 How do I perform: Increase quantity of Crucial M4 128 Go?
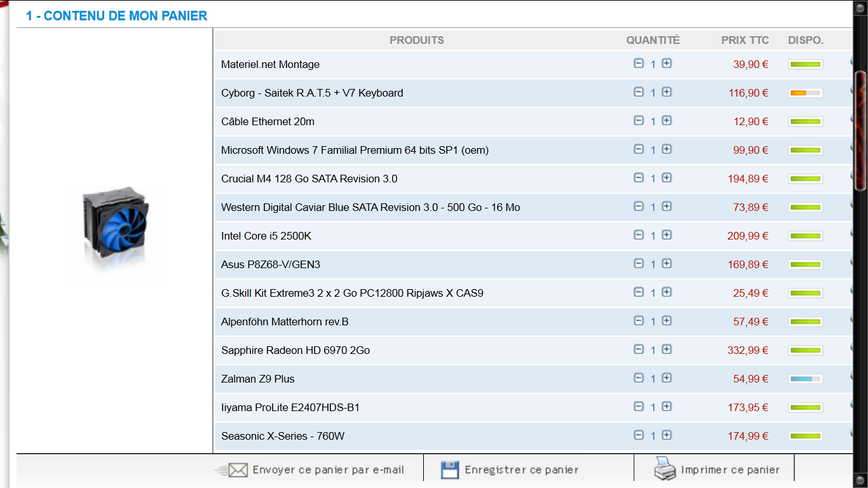point(667,178)
